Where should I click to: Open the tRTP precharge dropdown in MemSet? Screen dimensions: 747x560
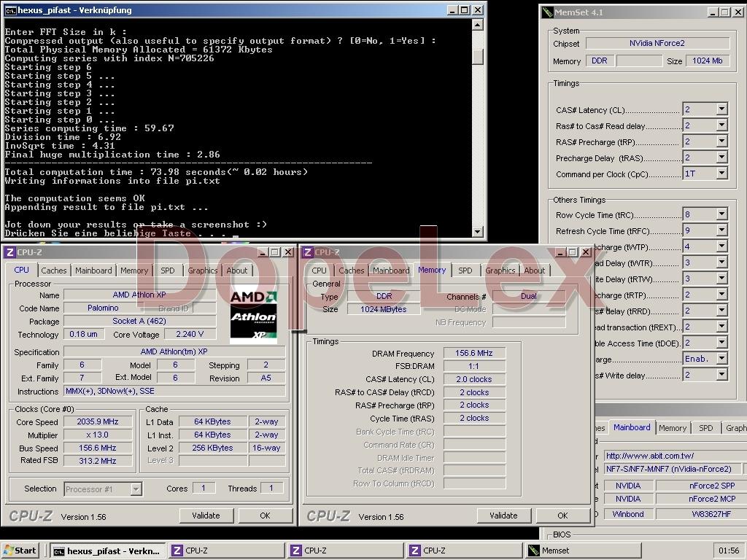click(721, 295)
